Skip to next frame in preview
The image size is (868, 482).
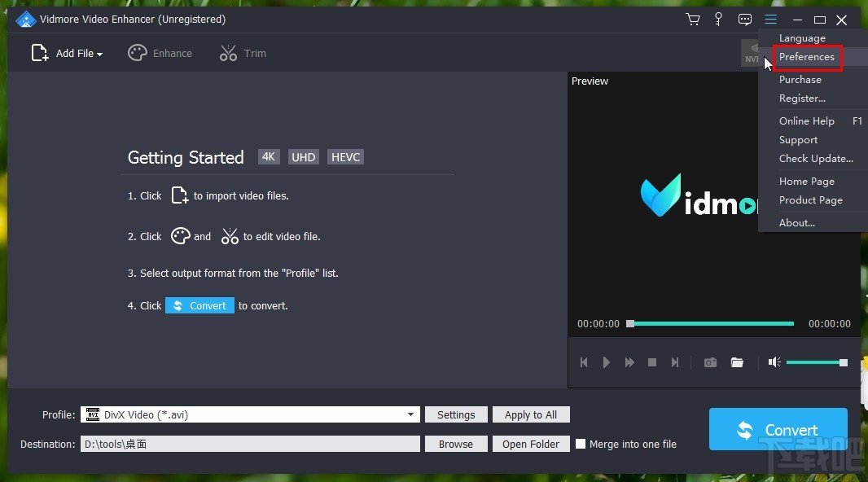tap(675, 362)
